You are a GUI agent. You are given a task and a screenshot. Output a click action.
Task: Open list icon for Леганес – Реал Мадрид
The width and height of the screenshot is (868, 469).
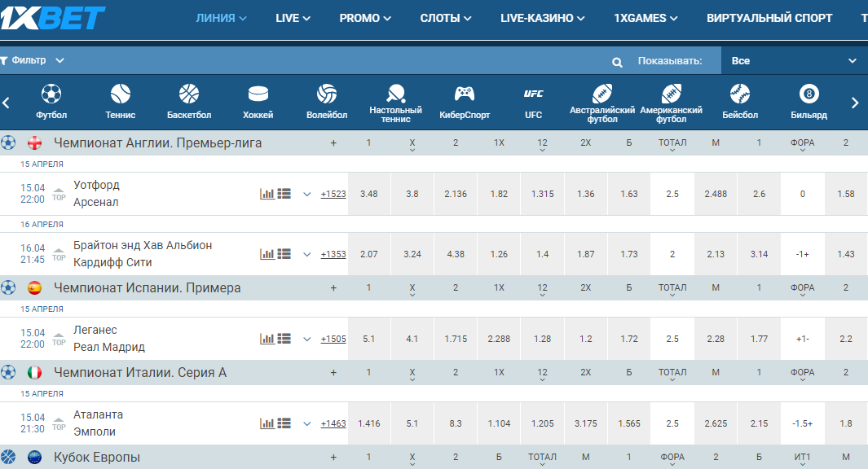[284, 339]
